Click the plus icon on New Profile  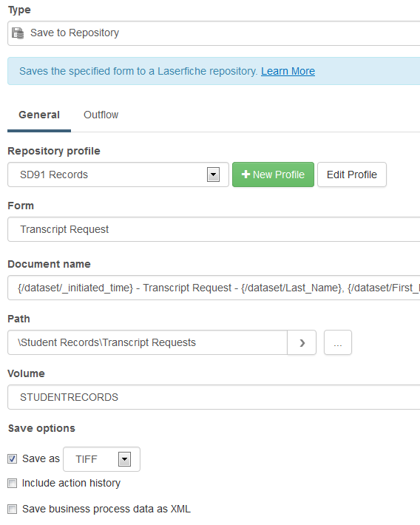click(245, 174)
